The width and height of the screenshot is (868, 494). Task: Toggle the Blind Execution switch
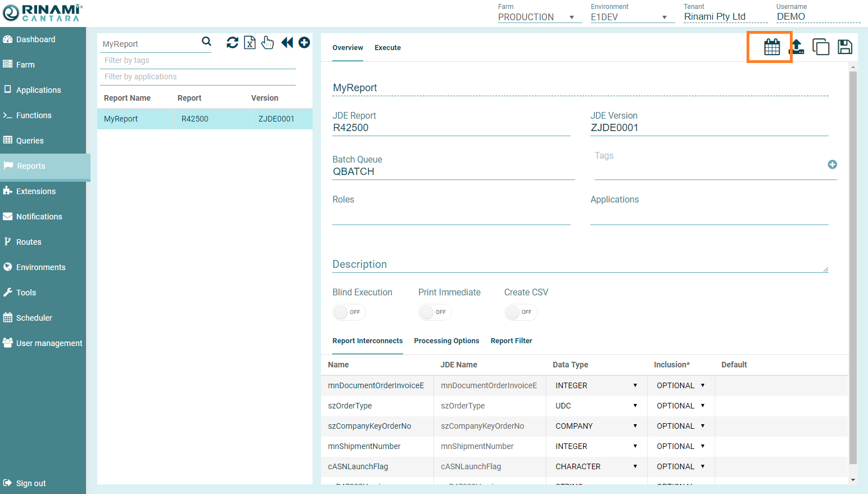tap(349, 312)
